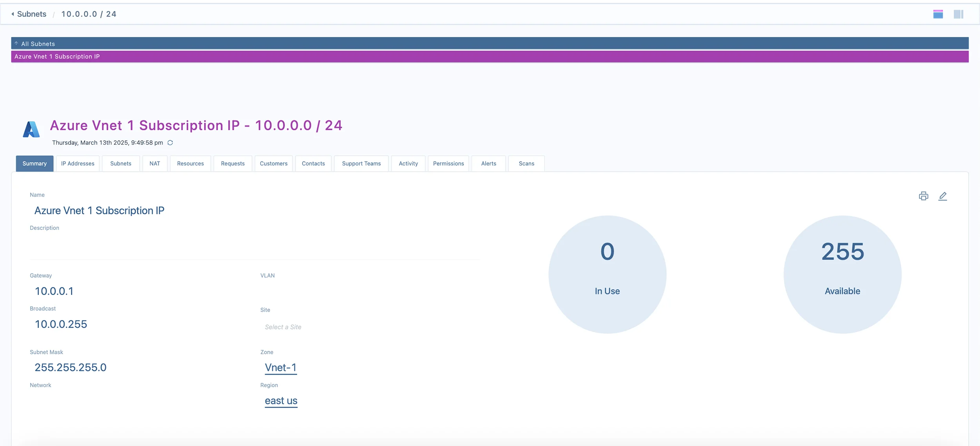
Task: Click the east us region link
Action: coord(281,401)
